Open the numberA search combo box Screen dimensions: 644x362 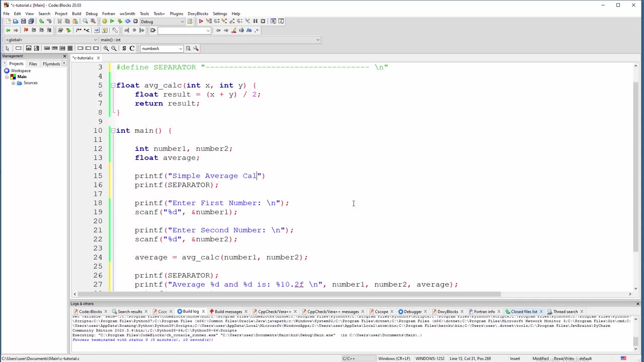(162, 48)
